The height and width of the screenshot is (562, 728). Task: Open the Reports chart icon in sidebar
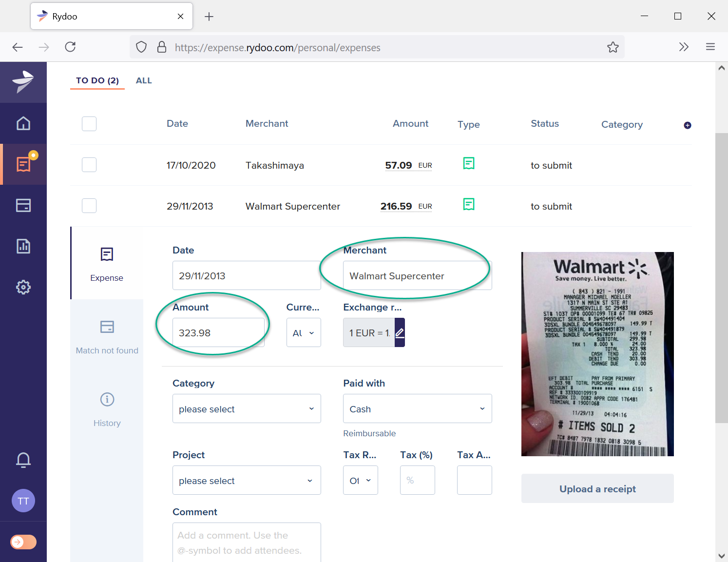tap(23, 246)
